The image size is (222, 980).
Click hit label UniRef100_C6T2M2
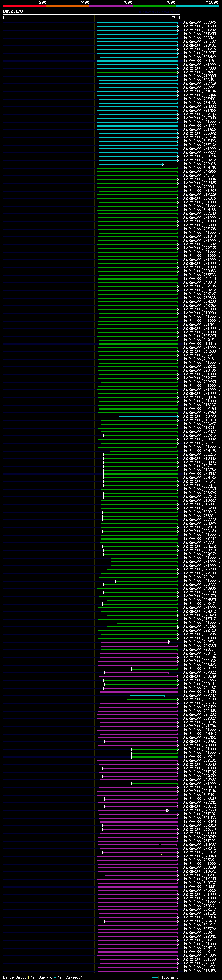click(x=199, y=30)
